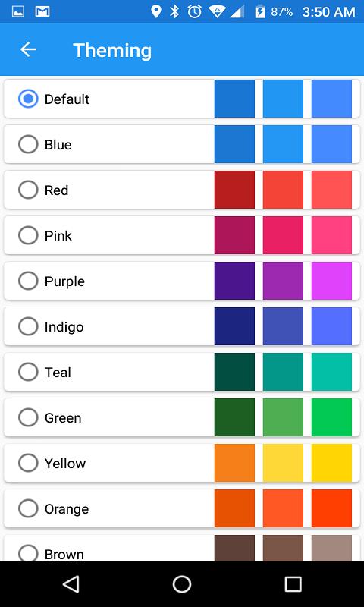Tap the image notification icon in status bar

tap(18, 11)
